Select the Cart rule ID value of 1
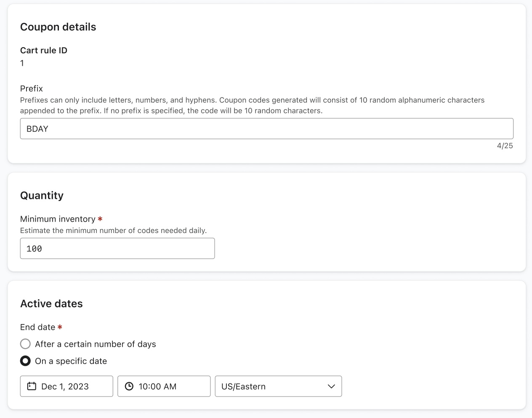The width and height of the screenshot is (532, 418). point(22,63)
